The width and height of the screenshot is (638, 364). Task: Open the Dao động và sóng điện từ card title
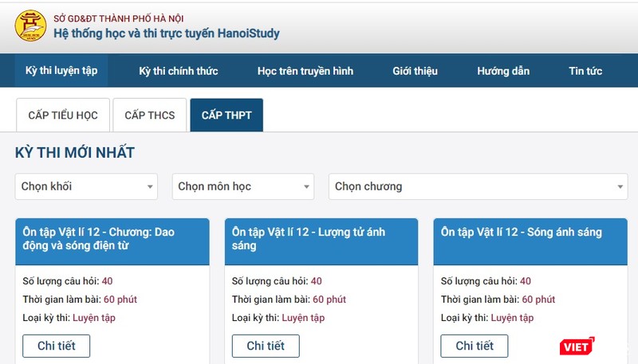tap(100, 239)
